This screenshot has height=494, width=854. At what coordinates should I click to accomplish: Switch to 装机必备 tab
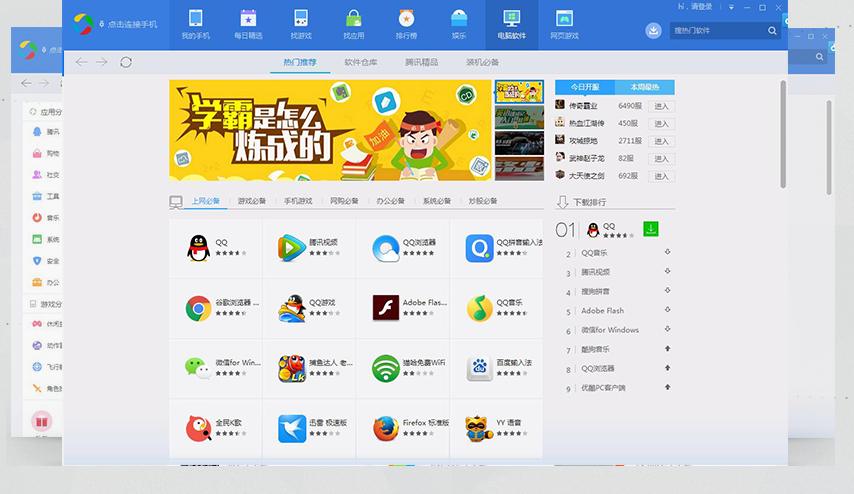click(x=483, y=62)
